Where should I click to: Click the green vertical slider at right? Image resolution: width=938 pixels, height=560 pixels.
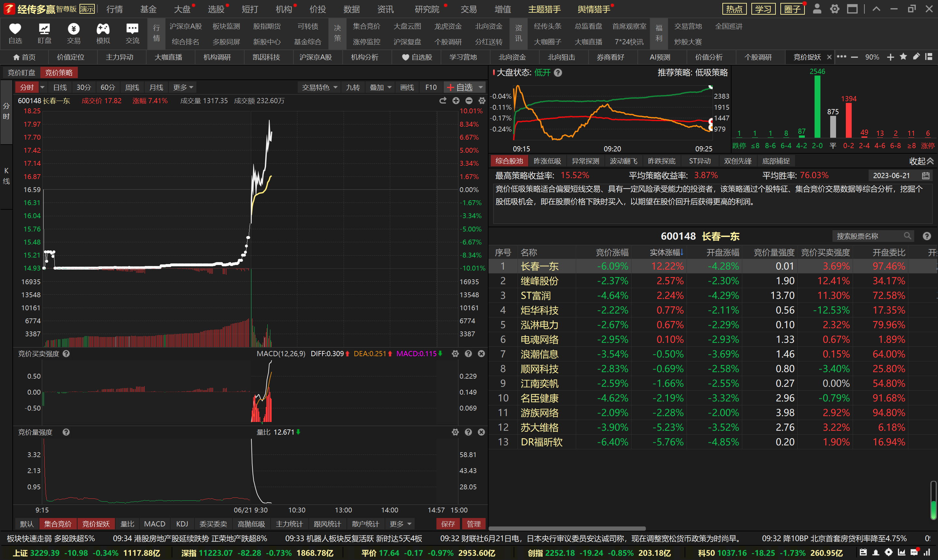(x=933, y=500)
